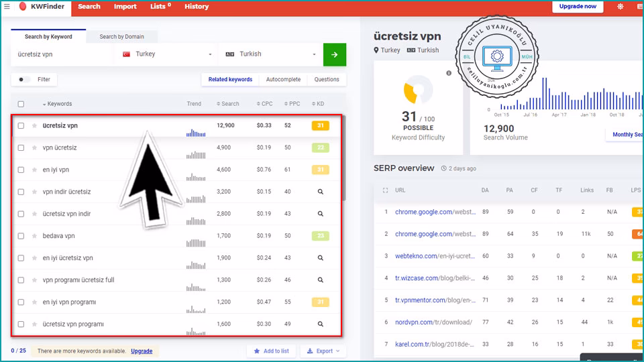Click magnifier KD icon for 'vpn indir ücretsiz'

pos(320,192)
